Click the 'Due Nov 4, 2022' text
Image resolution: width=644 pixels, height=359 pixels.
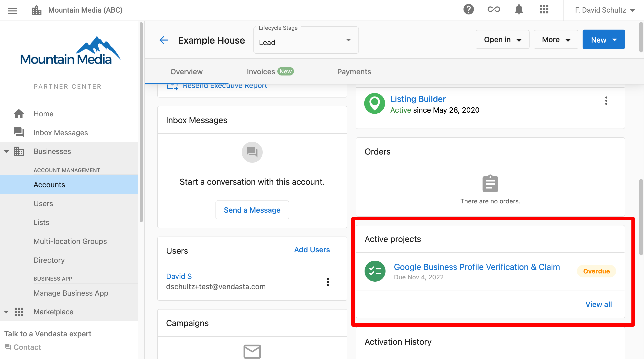point(419,277)
